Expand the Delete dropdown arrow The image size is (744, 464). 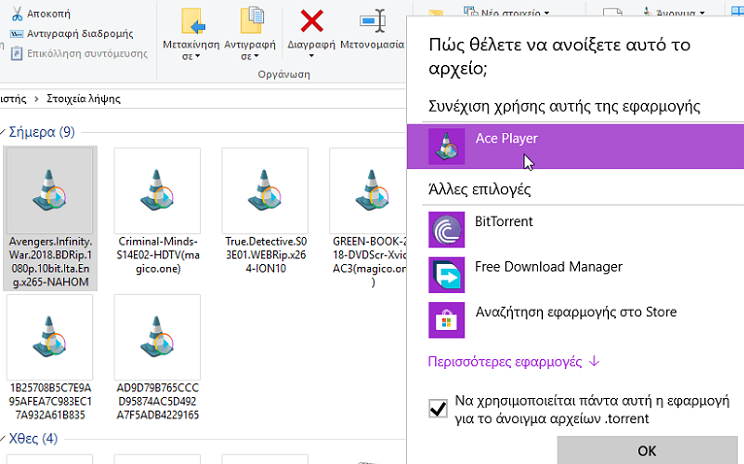tap(312, 56)
